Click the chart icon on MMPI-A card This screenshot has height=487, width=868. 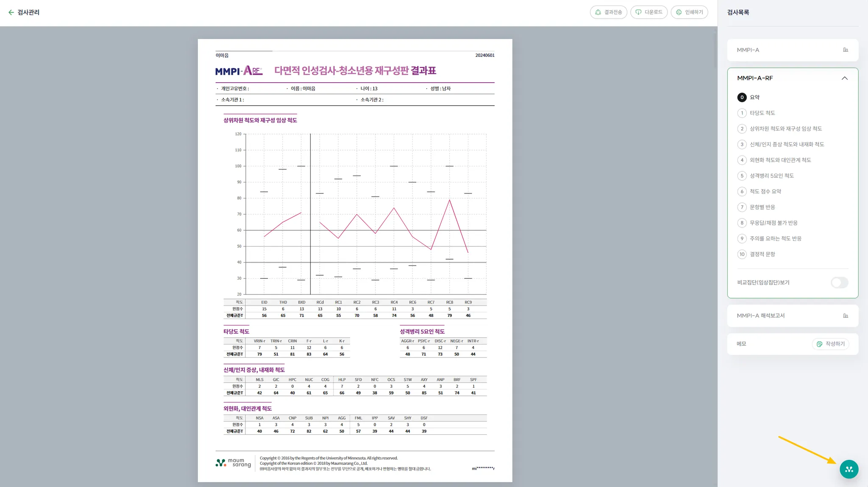(845, 50)
